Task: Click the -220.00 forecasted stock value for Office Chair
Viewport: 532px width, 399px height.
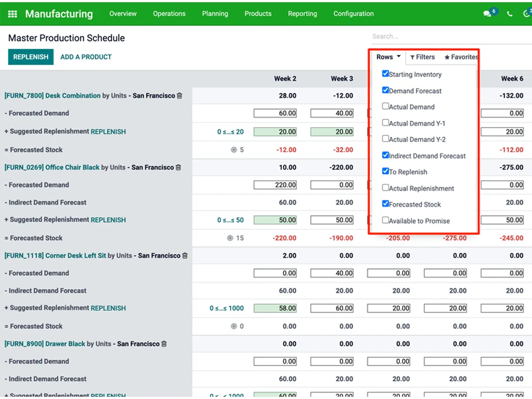Action: (x=284, y=238)
